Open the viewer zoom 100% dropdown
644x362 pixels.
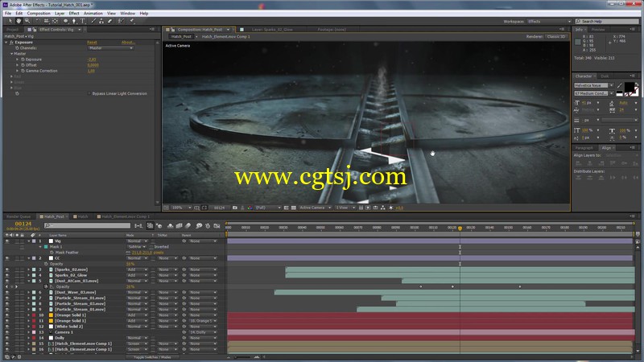(x=182, y=208)
